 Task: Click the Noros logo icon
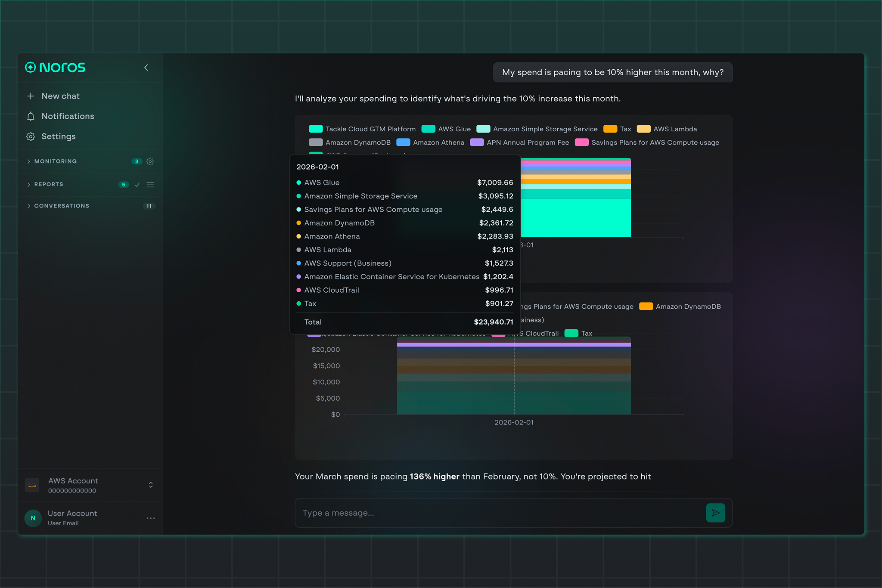point(30,68)
